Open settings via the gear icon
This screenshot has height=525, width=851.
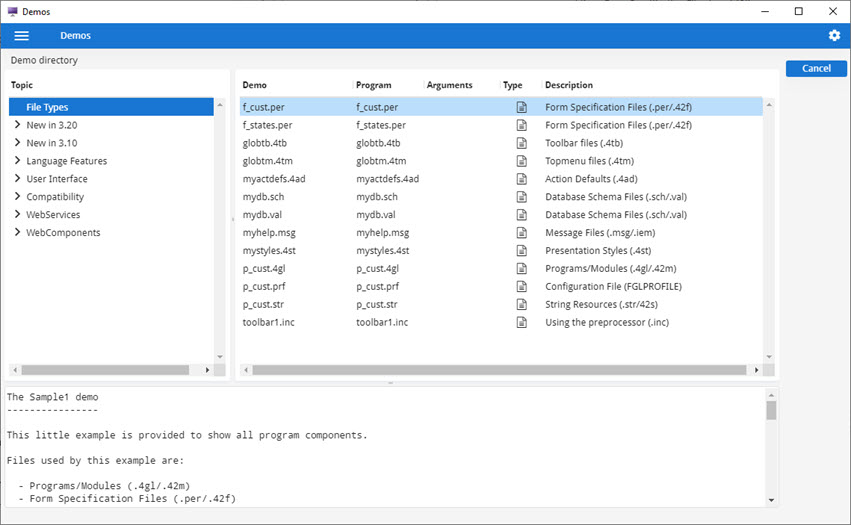click(x=834, y=36)
